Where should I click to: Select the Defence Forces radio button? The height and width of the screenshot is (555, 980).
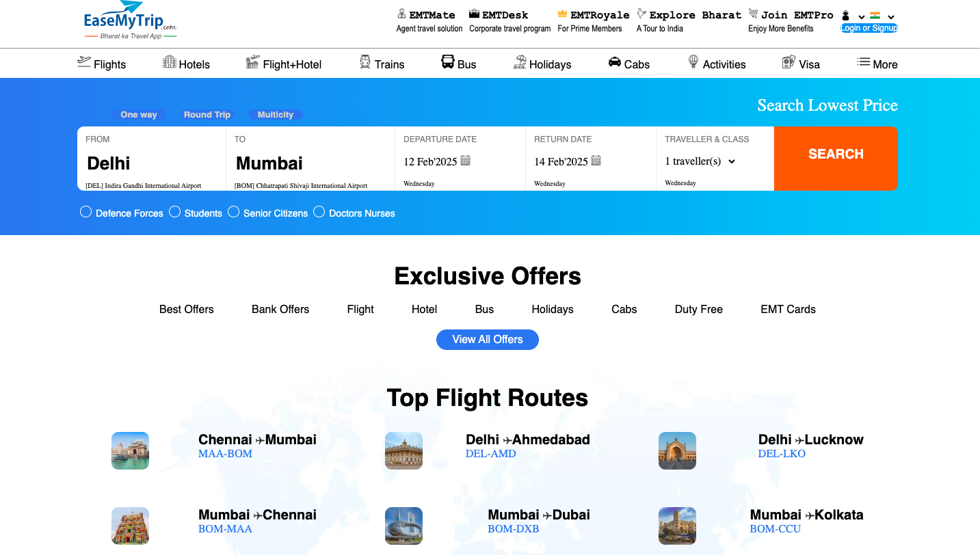click(85, 212)
